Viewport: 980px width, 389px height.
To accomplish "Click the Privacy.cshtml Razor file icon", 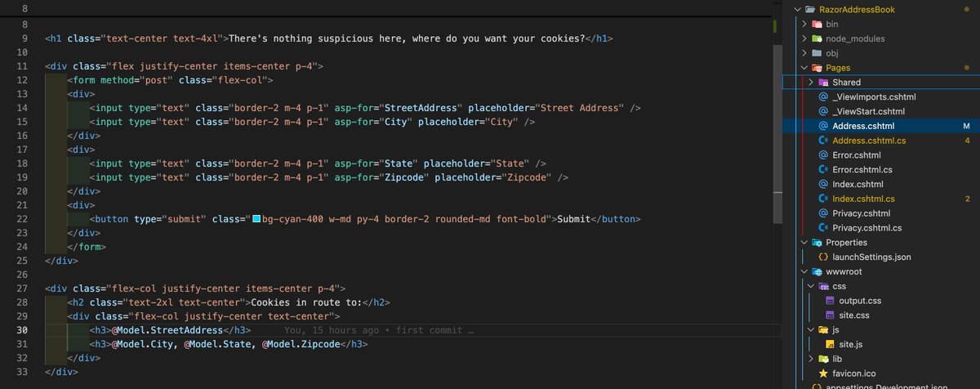I will [x=823, y=213].
